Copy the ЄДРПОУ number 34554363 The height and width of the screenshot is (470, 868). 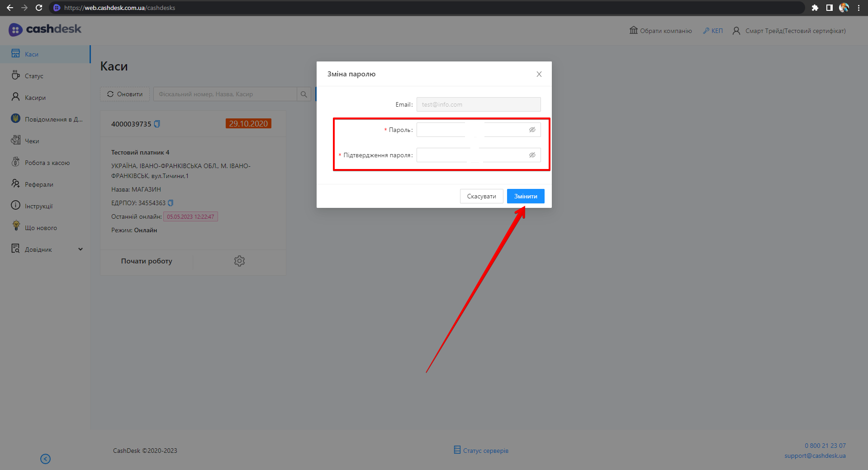[x=171, y=203]
